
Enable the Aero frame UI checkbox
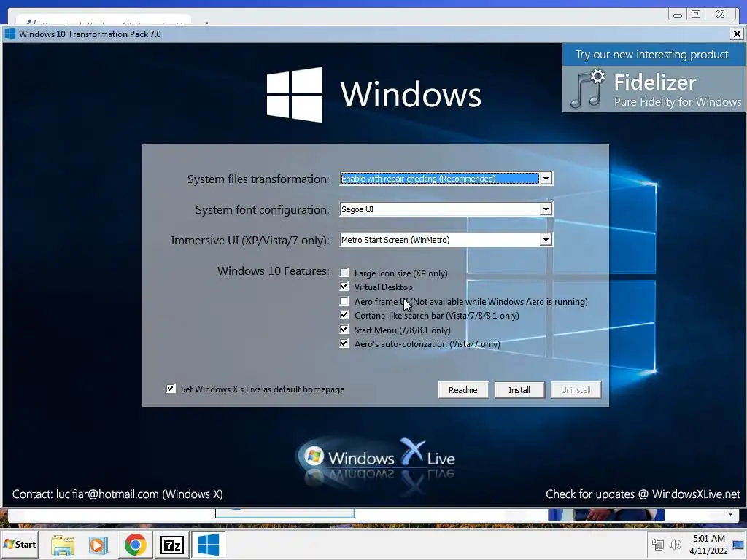point(344,301)
